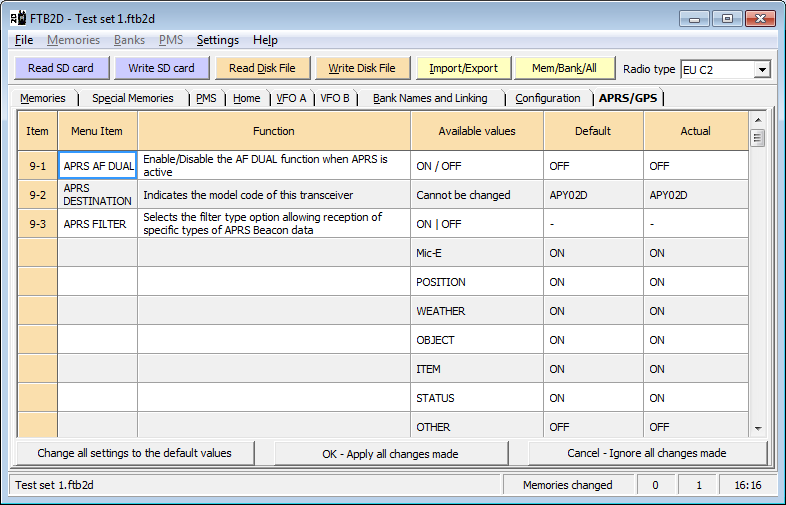The image size is (786, 505).
Task: Open the File menu
Action: tap(24, 40)
